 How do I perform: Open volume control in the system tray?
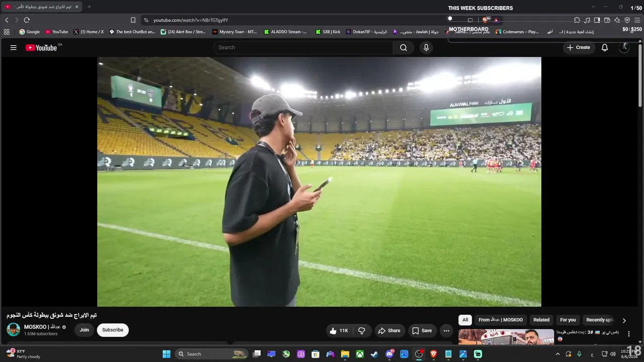[612, 354]
